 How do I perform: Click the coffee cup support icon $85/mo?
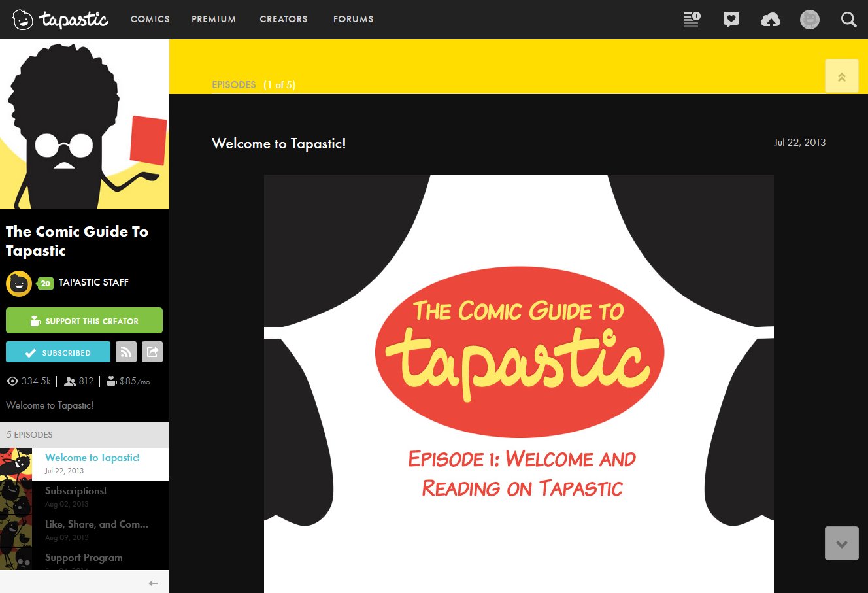tap(112, 381)
